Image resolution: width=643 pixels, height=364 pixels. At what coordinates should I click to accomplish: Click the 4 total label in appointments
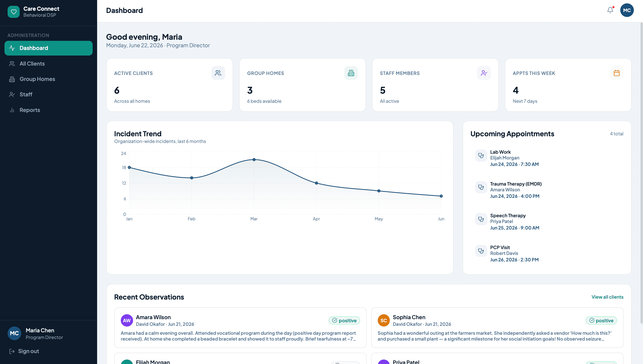616,134
